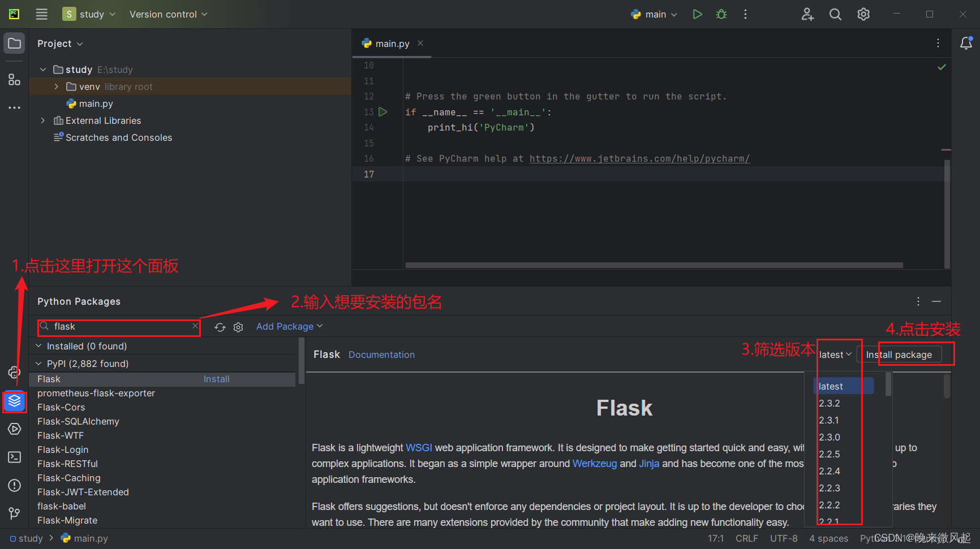
Task: Open IDE settings gear in title bar
Action: 863,14
